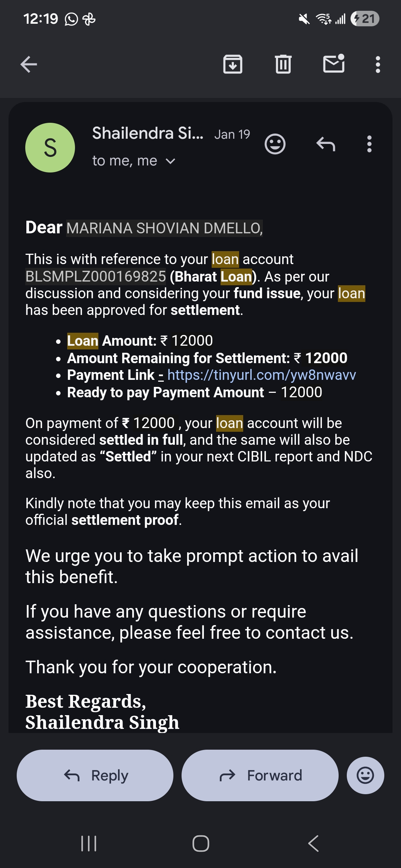Tap the green sender avatar 'S'
The image size is (401, 868).
[50, 148]
